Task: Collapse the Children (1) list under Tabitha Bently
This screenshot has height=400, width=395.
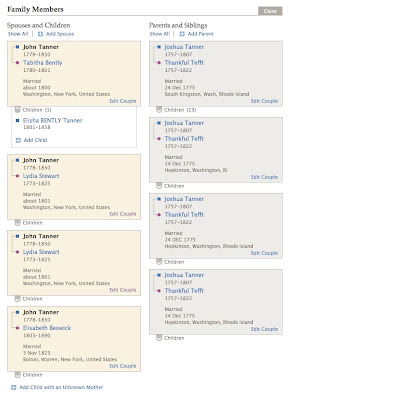Action: coord(18,110)
